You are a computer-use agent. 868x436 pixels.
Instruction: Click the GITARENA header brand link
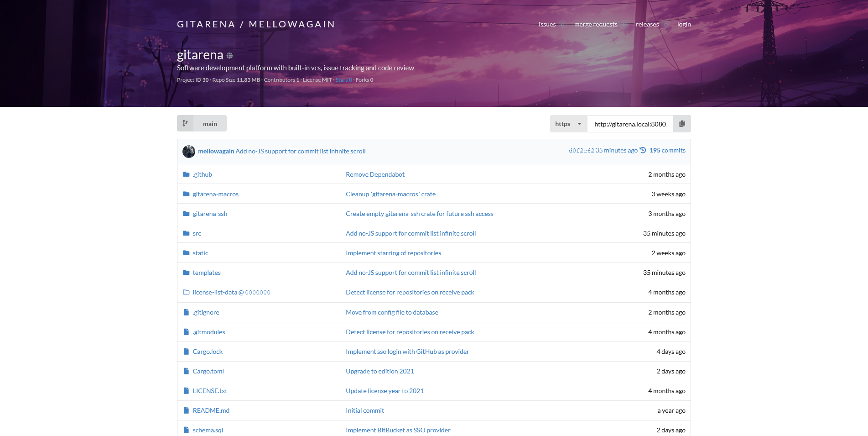click(x=206, y=24)
